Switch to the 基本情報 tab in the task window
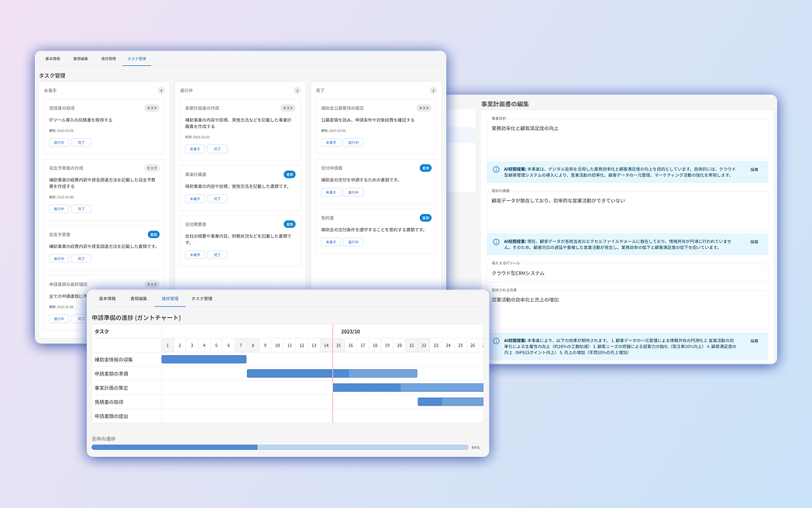Image resolution: width=812 pixels, height=508 pixels. coord(53,58)
